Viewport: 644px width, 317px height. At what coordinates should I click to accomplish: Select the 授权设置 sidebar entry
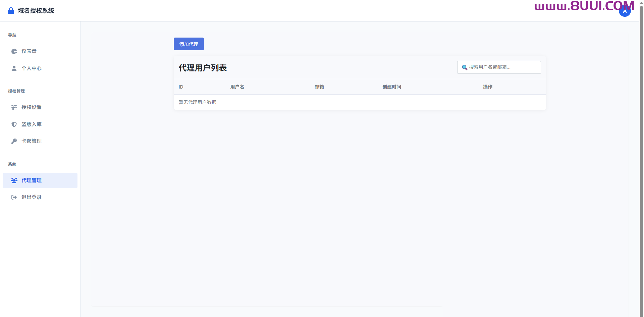coord(32,107)
